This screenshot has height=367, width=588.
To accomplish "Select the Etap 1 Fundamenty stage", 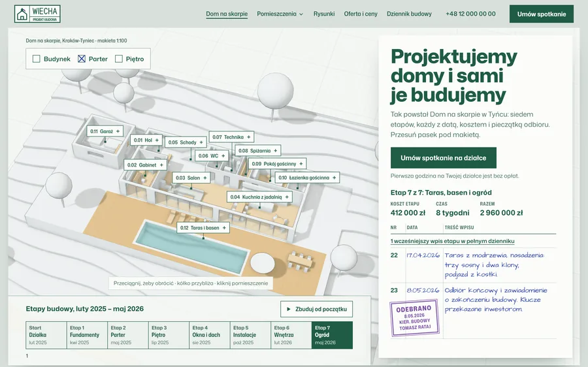I will (87, 335).
